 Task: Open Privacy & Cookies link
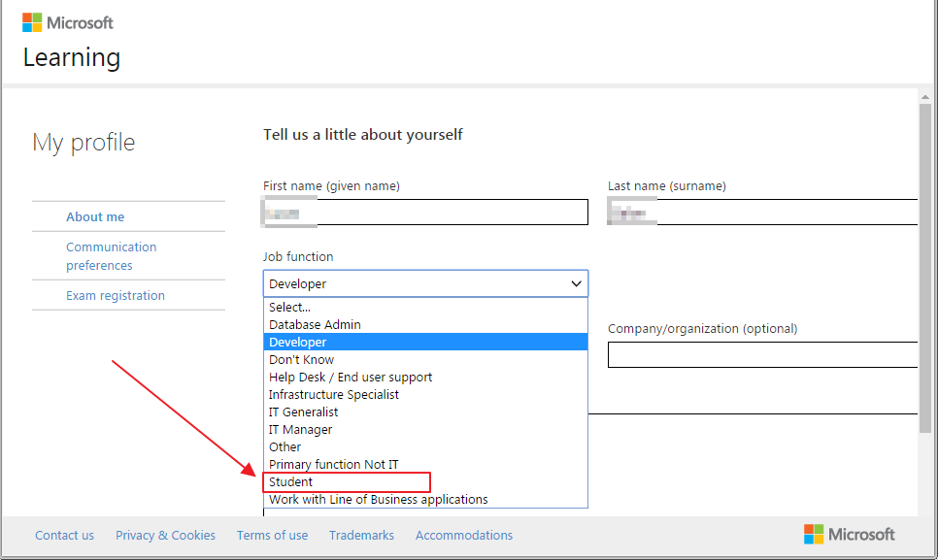pyautogui.click(x=165, y=535)
